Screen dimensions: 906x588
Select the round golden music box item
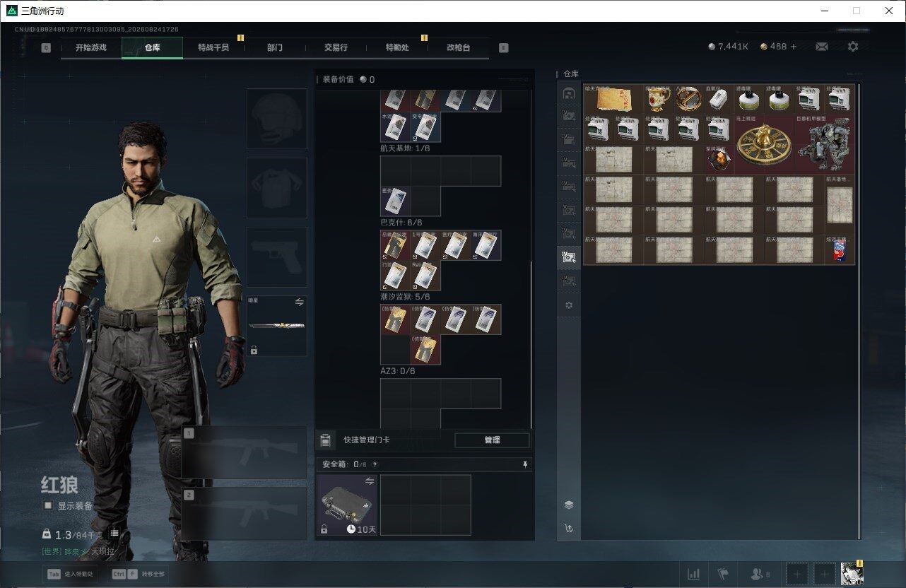(x=688, y=100)
